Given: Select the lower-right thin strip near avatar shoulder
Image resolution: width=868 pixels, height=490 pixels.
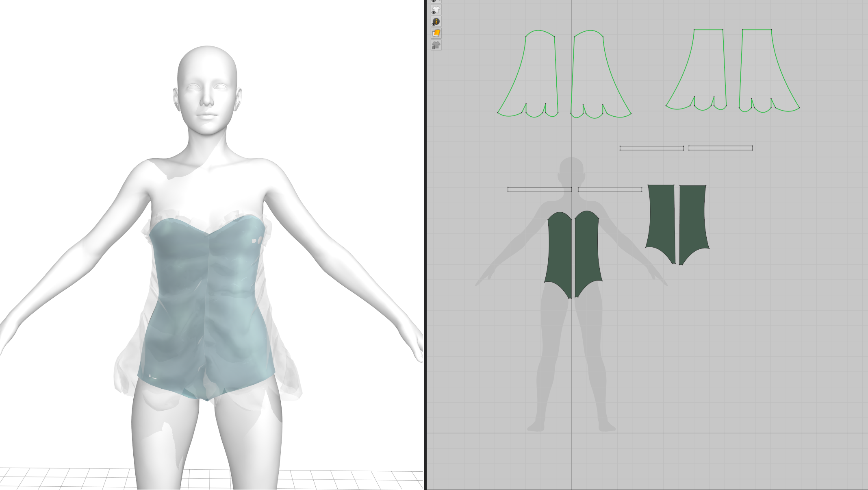Looking at the screenshot, I should pos(610,189).
